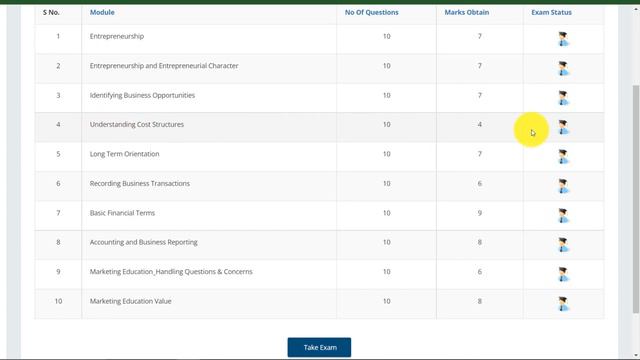
Task: Select Marketing Education Value module text
Action: coord(131,301)
